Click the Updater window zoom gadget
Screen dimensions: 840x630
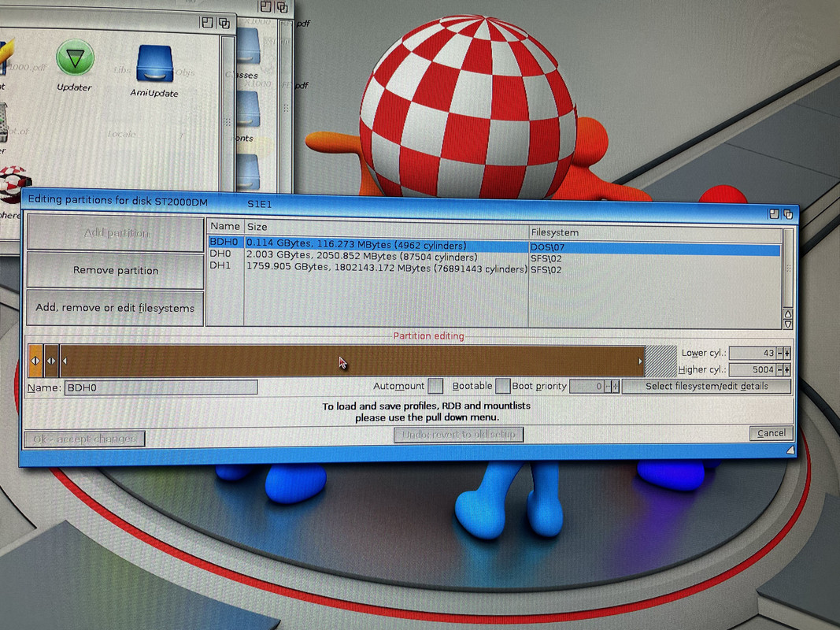click(207, 23)
